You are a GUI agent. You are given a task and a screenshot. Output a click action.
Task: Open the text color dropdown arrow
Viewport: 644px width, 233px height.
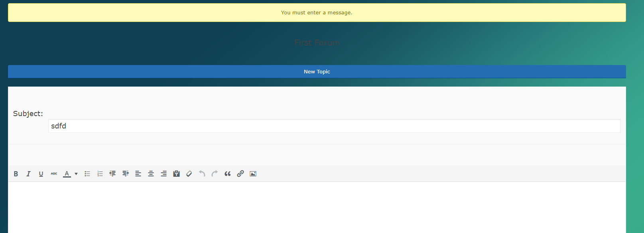76,174
